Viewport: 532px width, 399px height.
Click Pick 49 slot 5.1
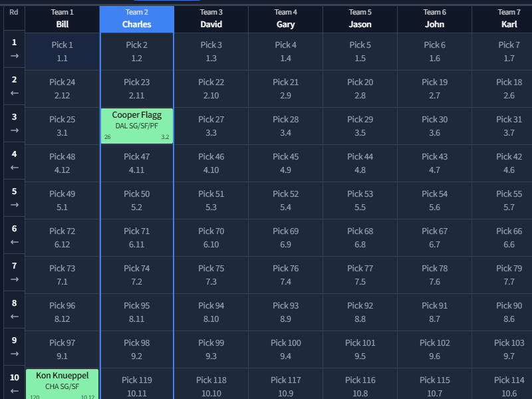[62, 201]
